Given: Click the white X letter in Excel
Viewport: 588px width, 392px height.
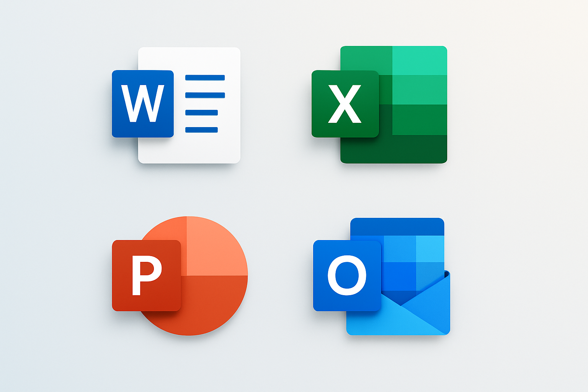Looking at the screenshot, I should coord(345,104).
